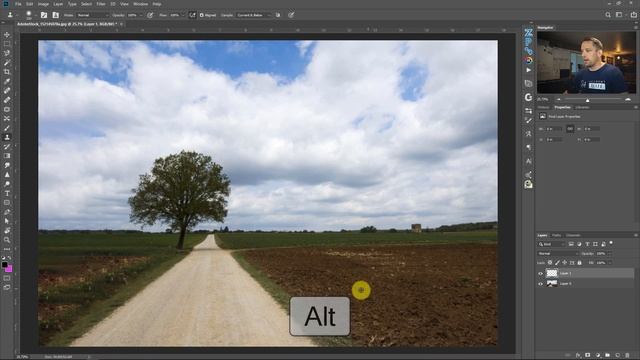Open the layer Fill dropdown arrow
Viewport: 640px width, 360px height.
click(x=609, y=263)
